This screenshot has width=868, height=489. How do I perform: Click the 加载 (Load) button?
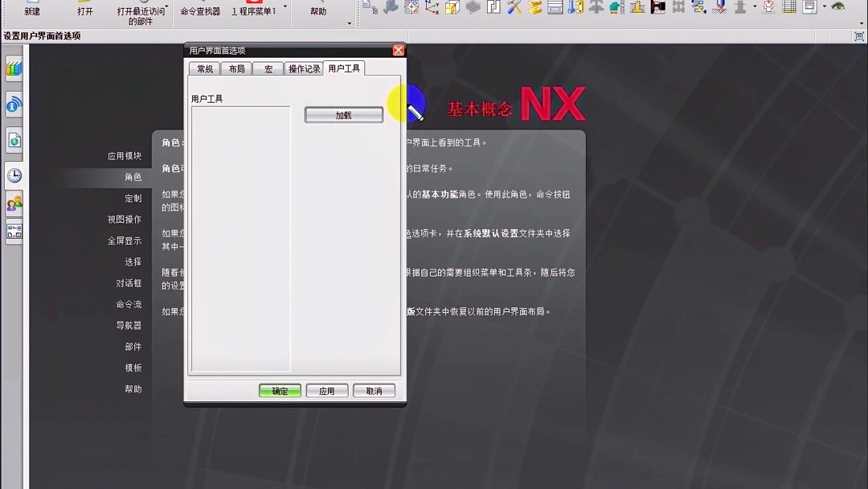coord(343,114)
